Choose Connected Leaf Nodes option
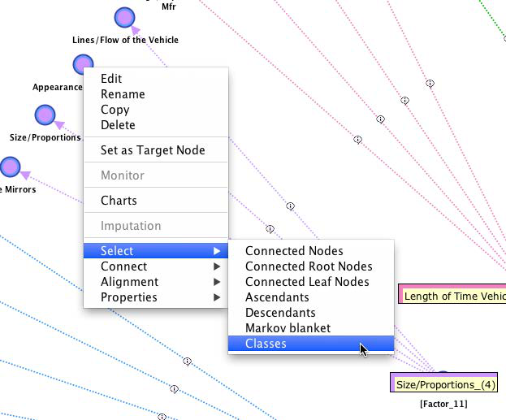506x420 pixels. [x=307, y=282]
